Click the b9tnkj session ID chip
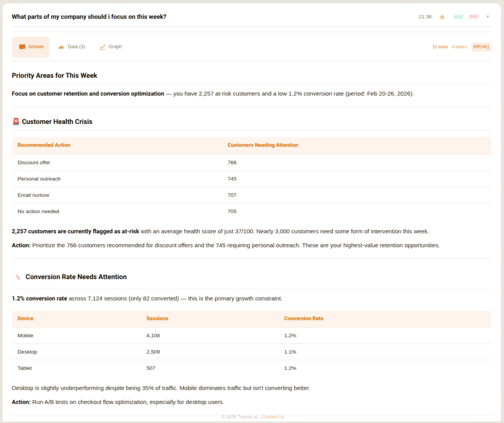 [481, 47]
